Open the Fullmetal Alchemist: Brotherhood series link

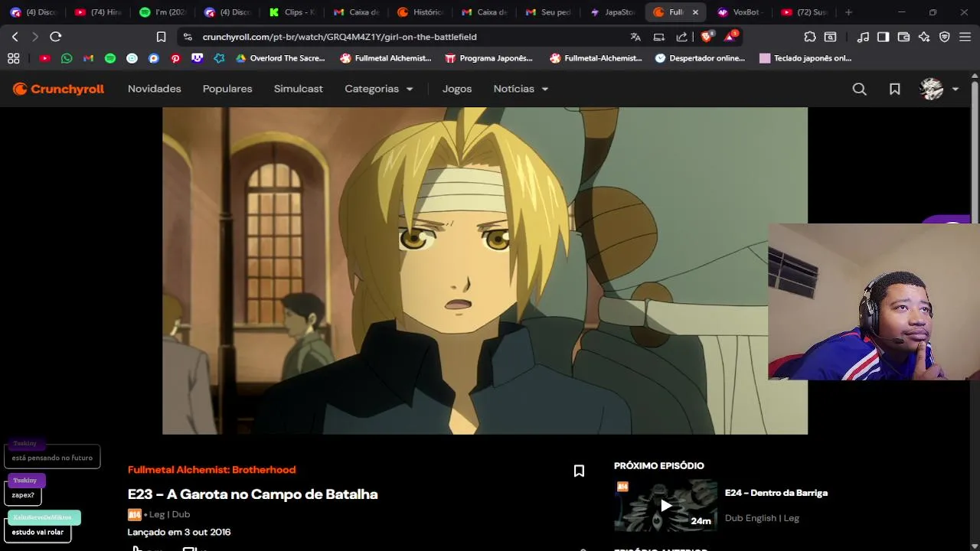(x=211, y=470)
